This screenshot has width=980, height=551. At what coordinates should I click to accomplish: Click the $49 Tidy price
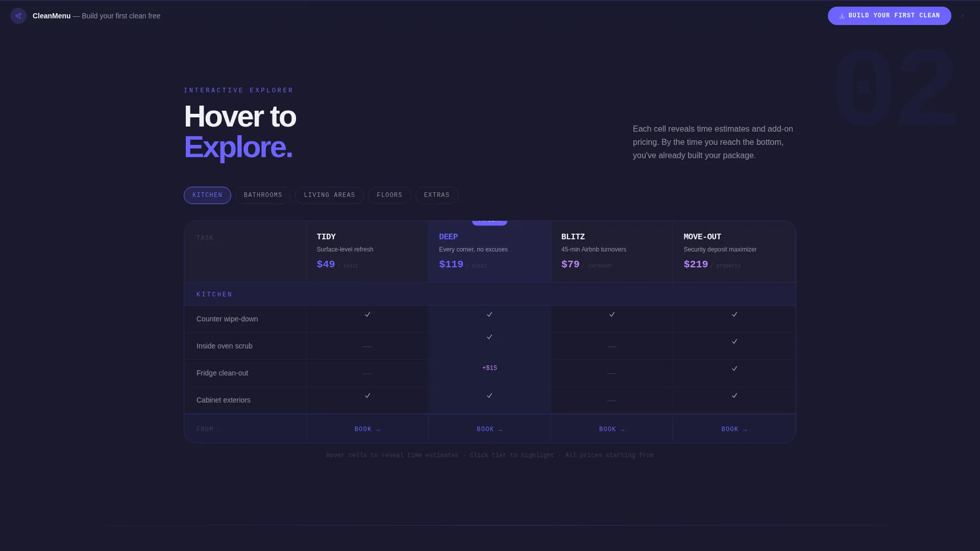[326, 265]
